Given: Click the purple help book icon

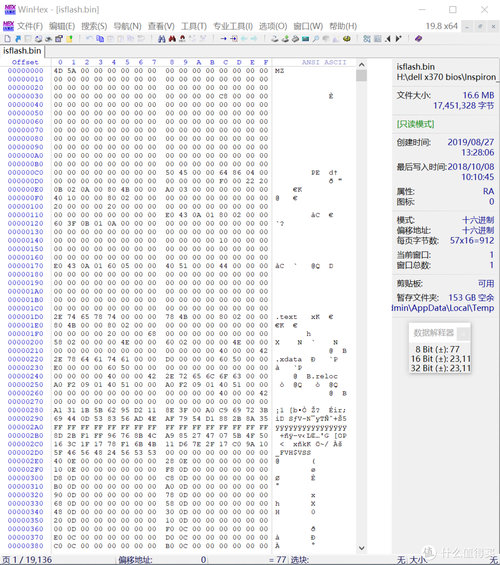Looking at the screenshot, I should pos(418,39).
